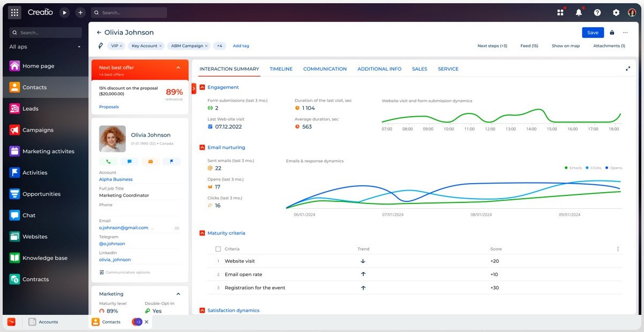Expand the dashboard to full screen

click(x=628, y=69)
